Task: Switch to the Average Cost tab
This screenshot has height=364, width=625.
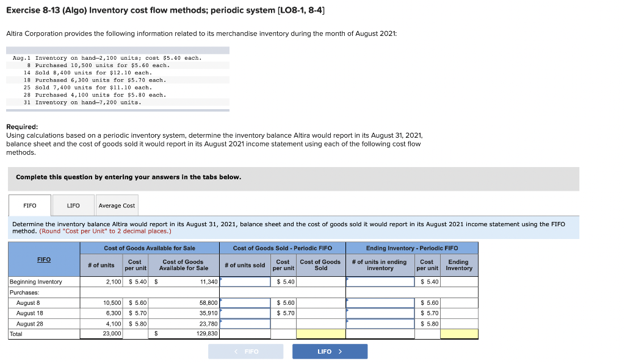Action: [x=117, y=205]
